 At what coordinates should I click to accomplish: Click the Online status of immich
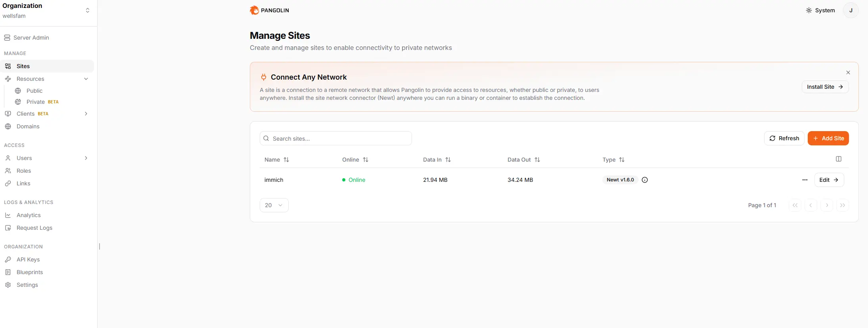[354, 180]
